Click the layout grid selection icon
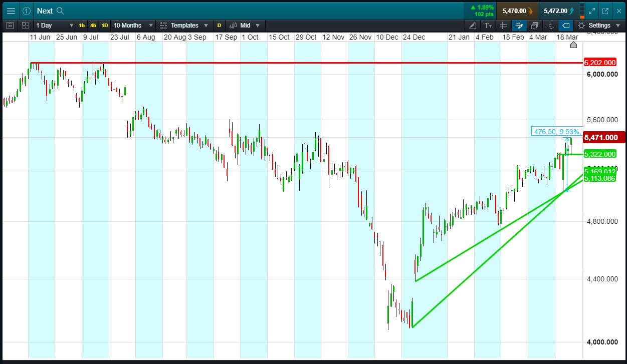Image resolution: width=627 pixels, height=364 pixels. [25, 25]
